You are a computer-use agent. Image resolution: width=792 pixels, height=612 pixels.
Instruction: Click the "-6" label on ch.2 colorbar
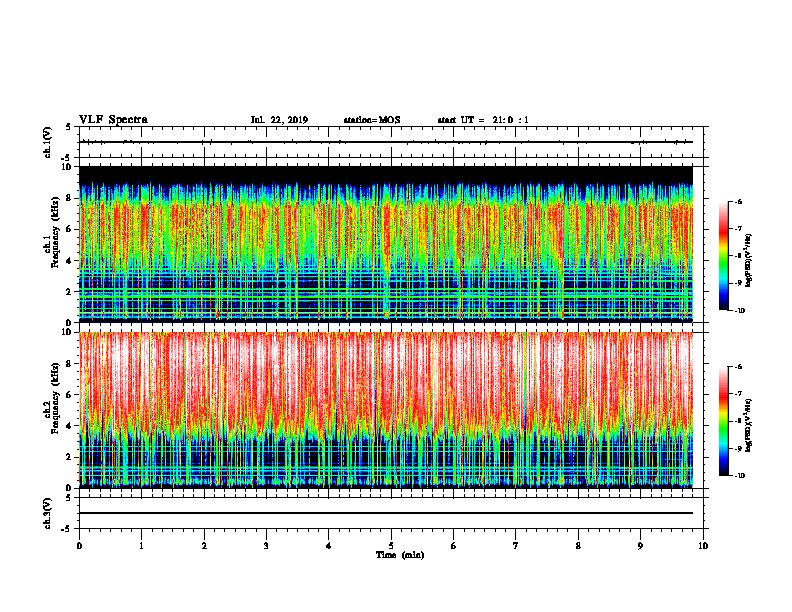point(738,367)
